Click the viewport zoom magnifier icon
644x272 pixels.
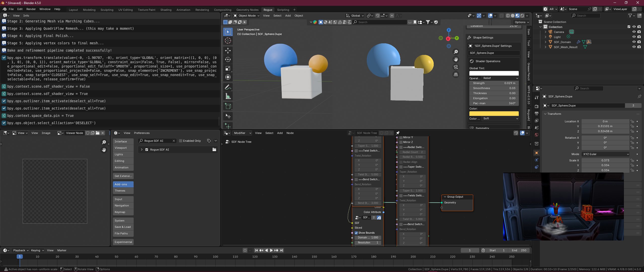456,52
